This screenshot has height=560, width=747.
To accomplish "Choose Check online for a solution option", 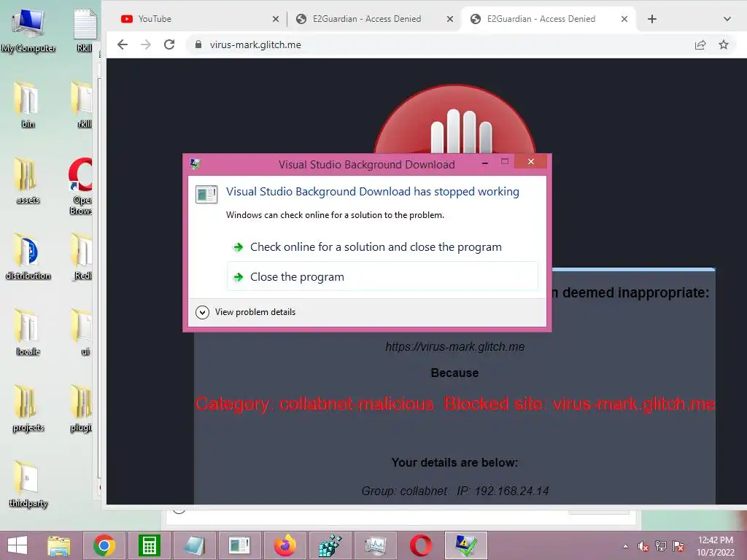I will 382,246.
